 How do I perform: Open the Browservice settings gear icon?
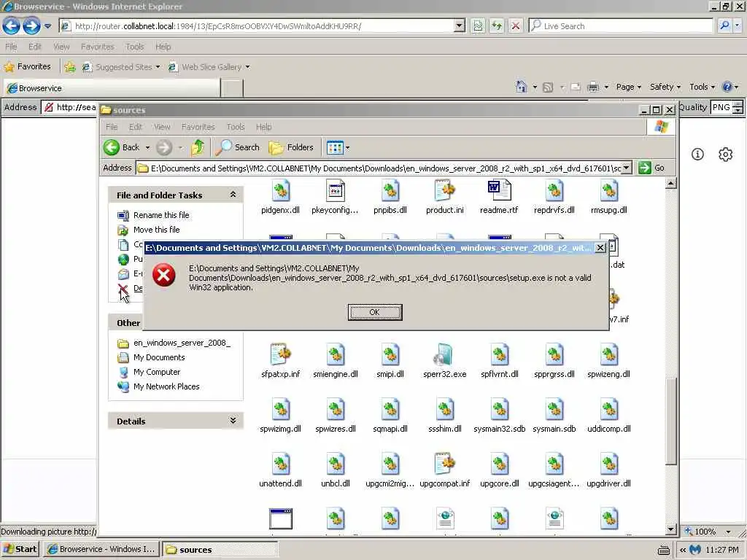725,155
